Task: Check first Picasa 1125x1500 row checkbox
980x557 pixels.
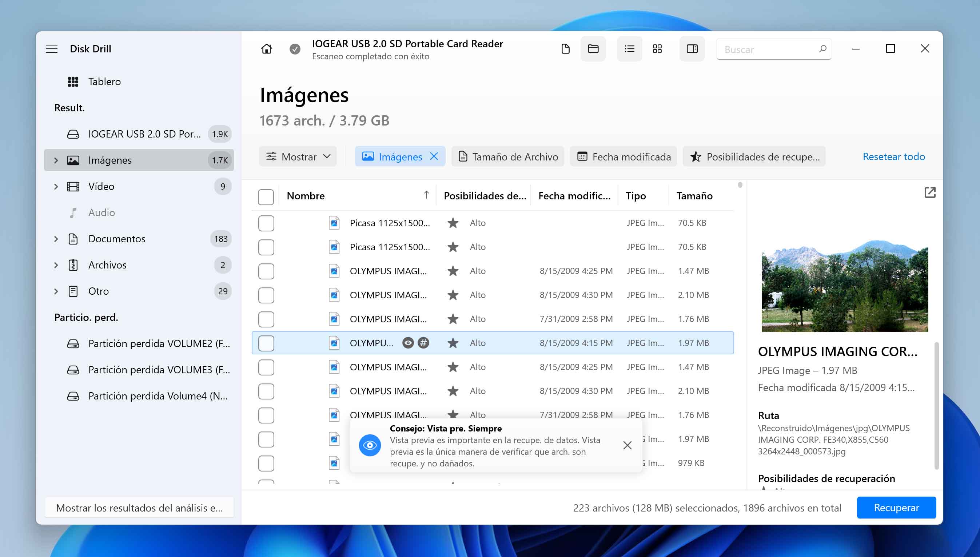Action: [266, 223]
